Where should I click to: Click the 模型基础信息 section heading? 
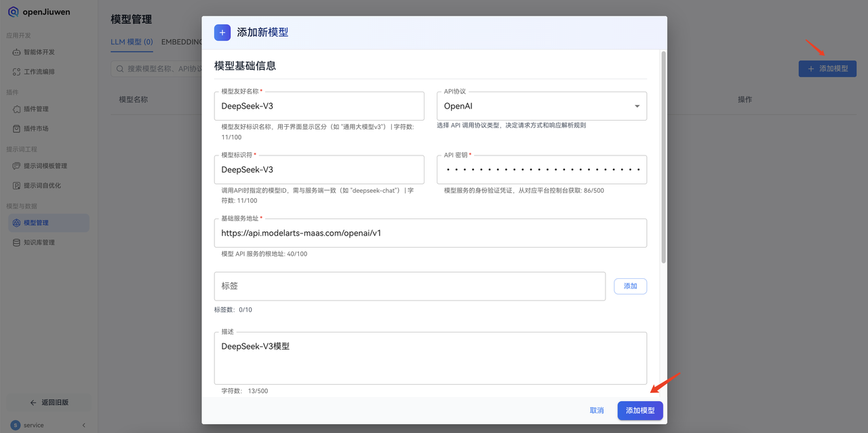(245, 66)
